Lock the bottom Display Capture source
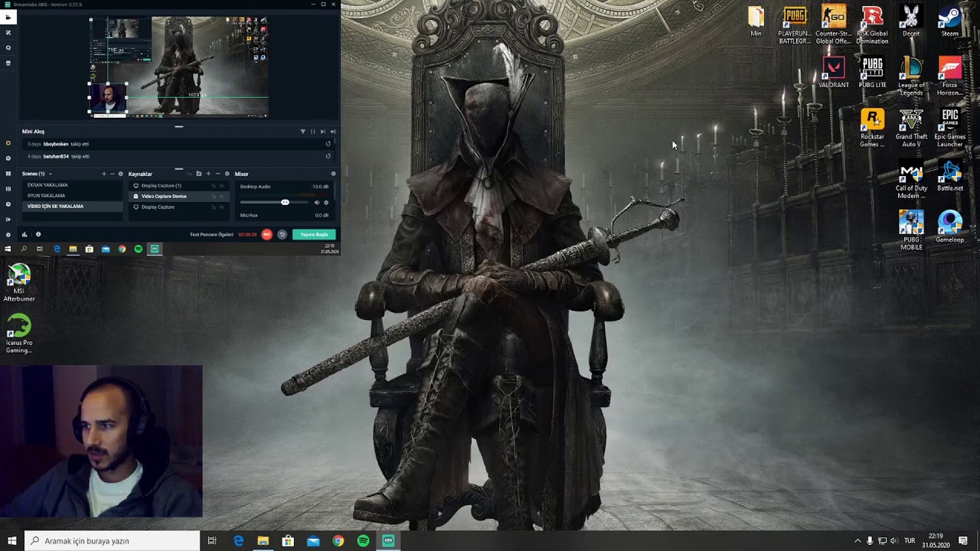980x551 pixels. pos(214,207)
